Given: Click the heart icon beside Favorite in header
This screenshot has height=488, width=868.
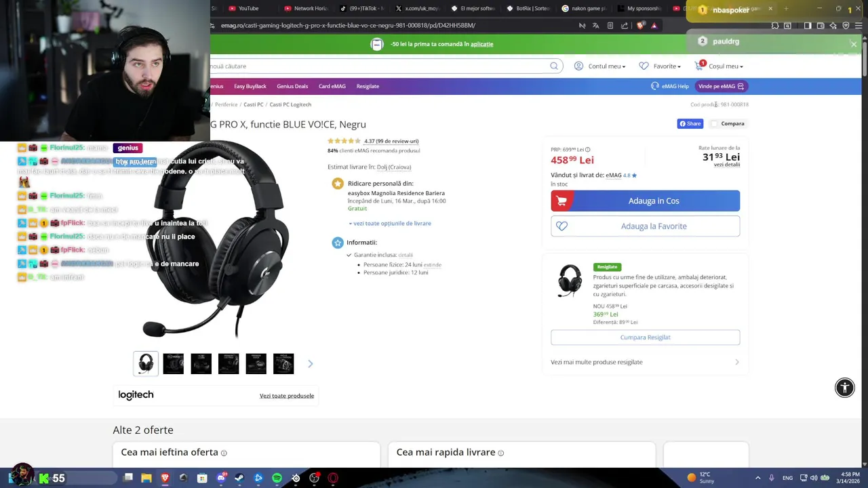Looking at the screenshot, I should 644,66.
